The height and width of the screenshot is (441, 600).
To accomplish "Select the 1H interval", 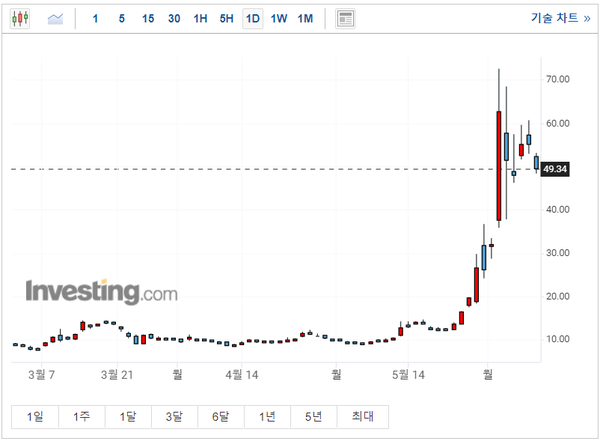I will (200, 19).
